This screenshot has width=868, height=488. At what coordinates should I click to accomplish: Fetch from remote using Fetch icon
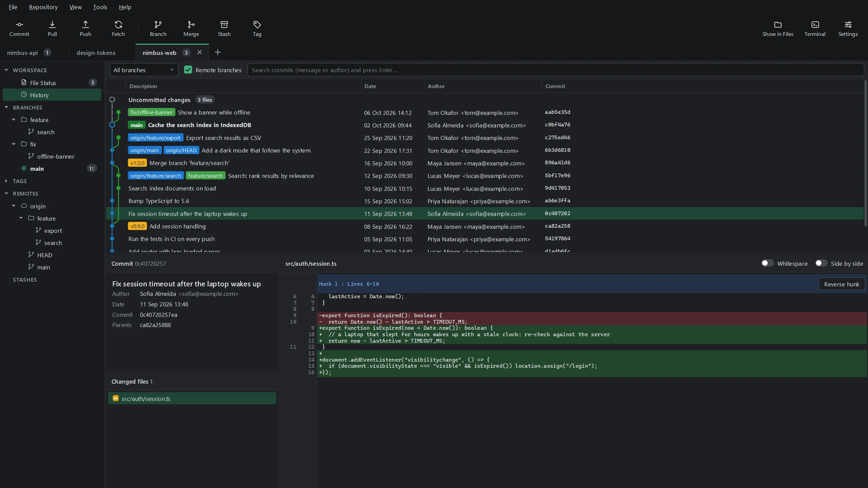[118, 28]
